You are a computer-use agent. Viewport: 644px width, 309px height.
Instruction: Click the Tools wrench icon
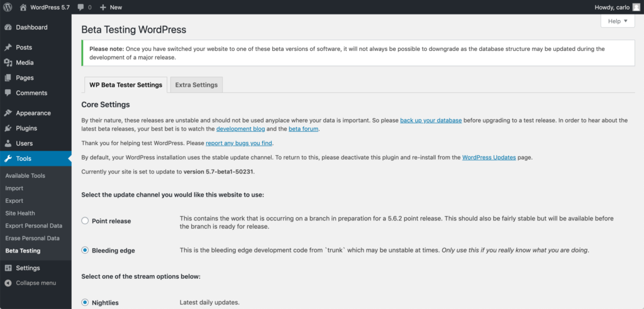click(x=8, y=158)
